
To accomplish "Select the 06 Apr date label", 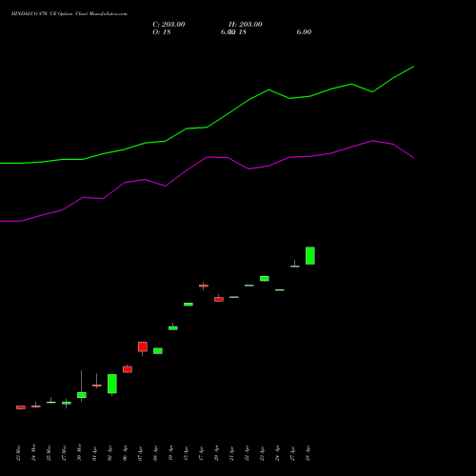I will (x=126, y=454).
